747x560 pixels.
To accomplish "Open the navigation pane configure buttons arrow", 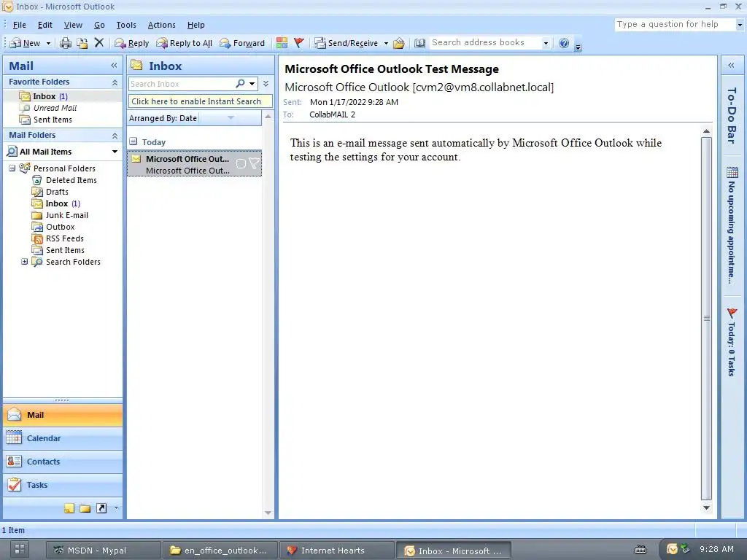I will (x=116, y=508).
